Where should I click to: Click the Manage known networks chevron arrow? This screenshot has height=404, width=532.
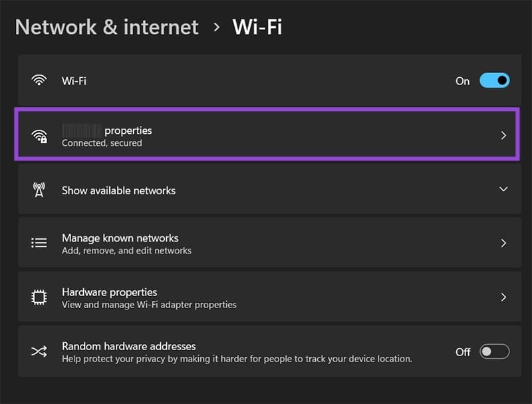coord(503,243)
